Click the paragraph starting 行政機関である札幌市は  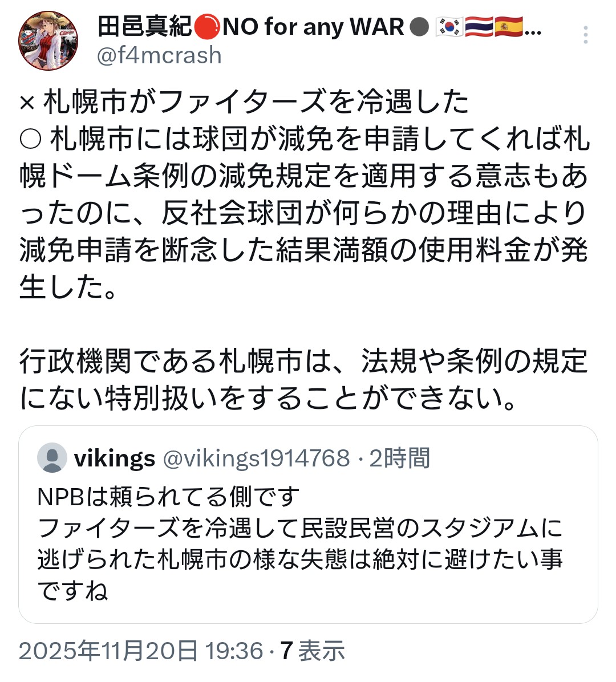coord(302,380)
